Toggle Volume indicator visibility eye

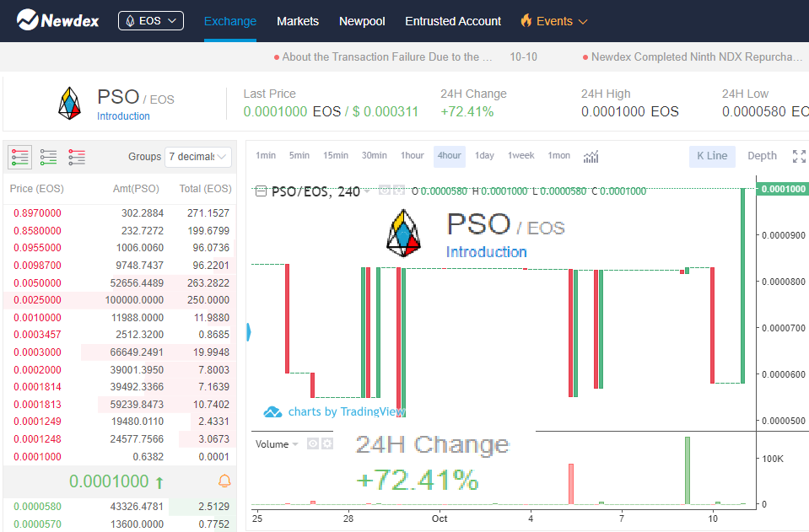[x=312, y=443]
